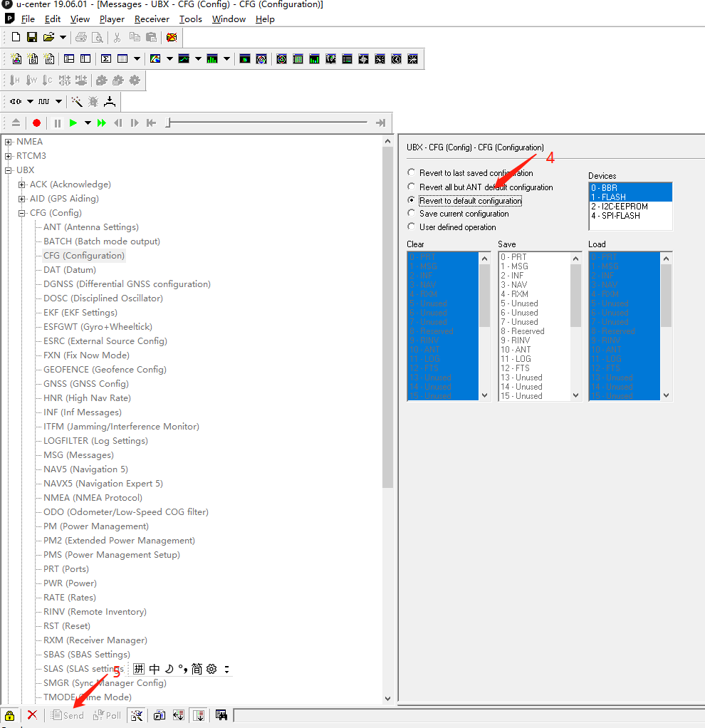Open the table view icon next to Σ
This screenshot has width=705, height=728.
click(122, 59)
